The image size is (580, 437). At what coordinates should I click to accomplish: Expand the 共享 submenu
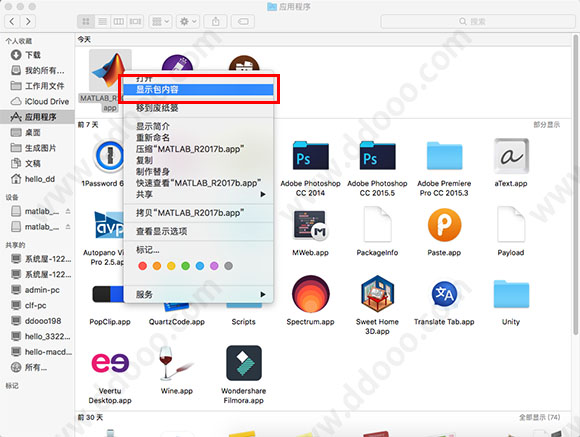[199, 195]
